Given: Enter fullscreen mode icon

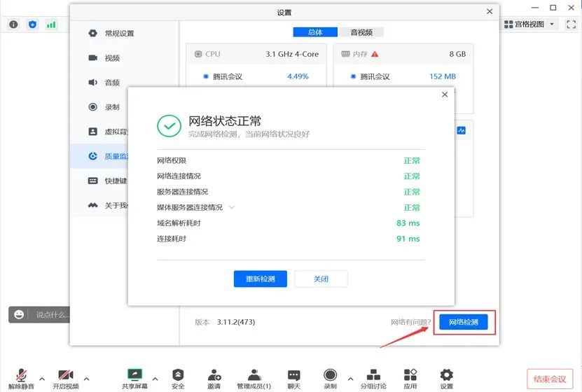Looking at the screenshot, I should tap(571, 24).
